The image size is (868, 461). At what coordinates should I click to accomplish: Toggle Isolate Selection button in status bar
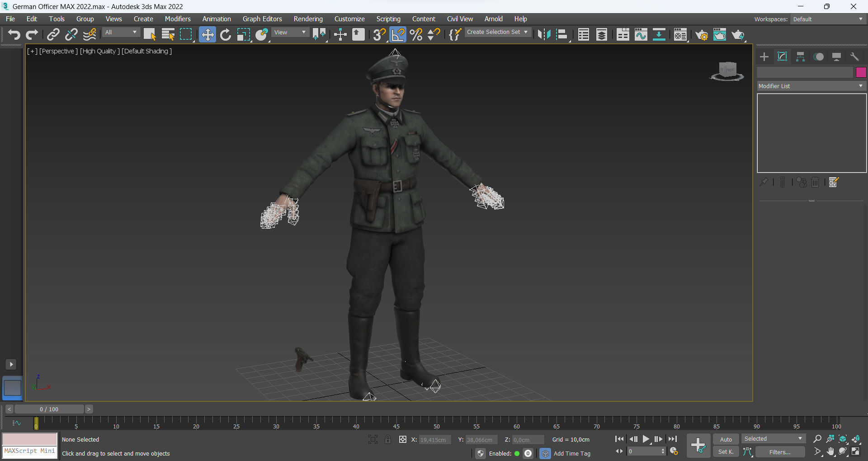[373, 439]
